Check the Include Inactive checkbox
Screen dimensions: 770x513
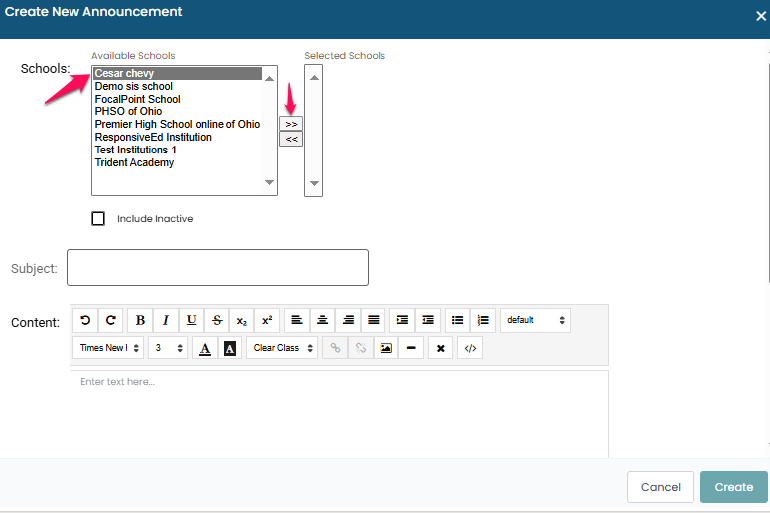pyautogui.click(x=98, y=218)
